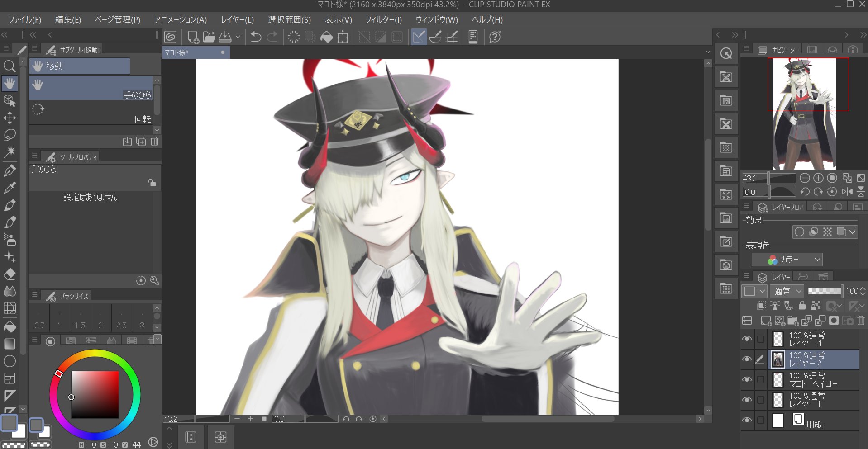Open Layer panel hamburger menu

click(747, 276)
